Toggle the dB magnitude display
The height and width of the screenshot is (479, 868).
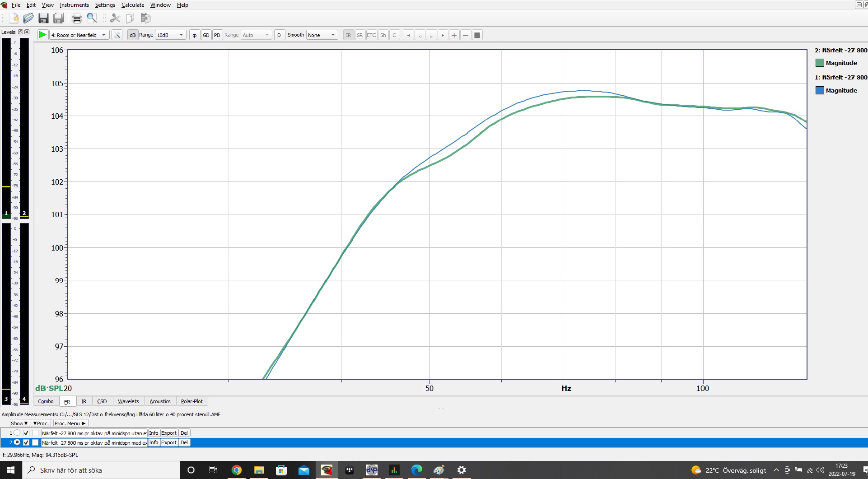133,35
